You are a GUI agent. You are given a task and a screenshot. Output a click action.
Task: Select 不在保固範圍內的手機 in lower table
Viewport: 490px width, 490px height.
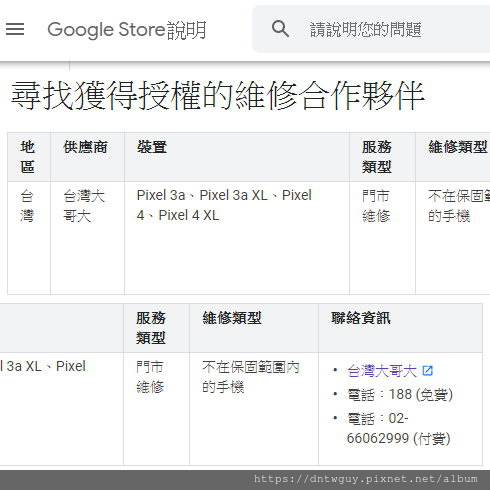[x=254, y=409]
